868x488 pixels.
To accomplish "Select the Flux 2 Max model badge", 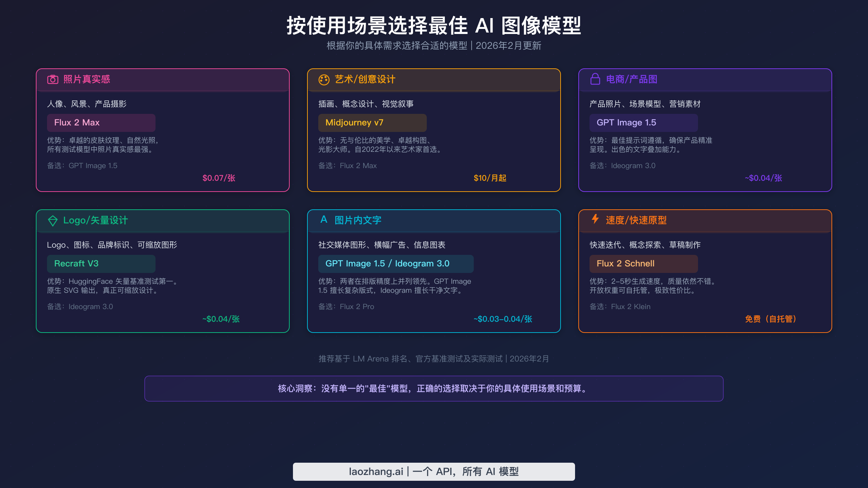I will 101,123.
